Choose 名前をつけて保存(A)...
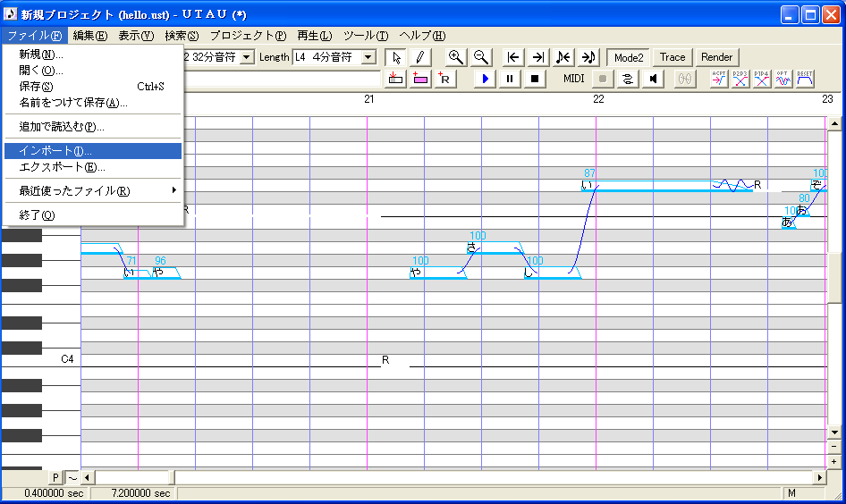 click(93, 103)
